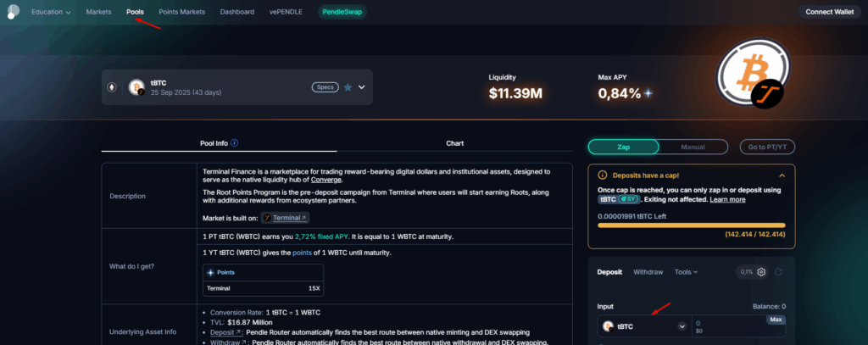Select the Deposit tab
The height and width of the screenshot is (345, 868).
609,272
